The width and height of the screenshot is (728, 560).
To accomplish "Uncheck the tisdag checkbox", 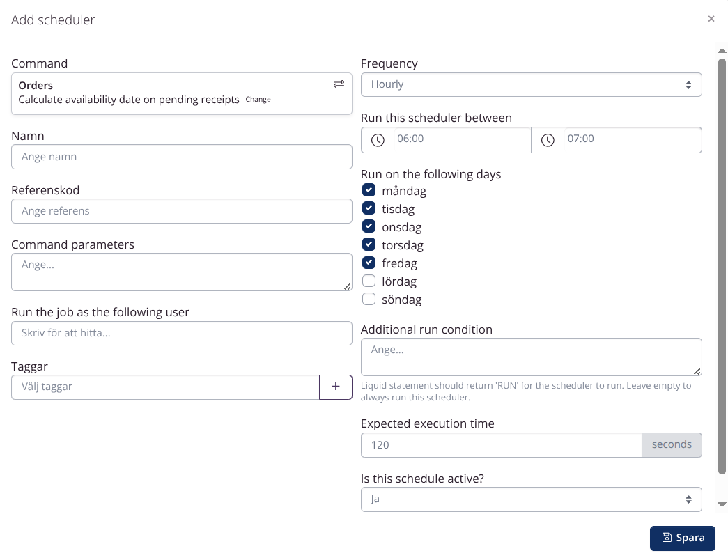I will click(369, 208).
